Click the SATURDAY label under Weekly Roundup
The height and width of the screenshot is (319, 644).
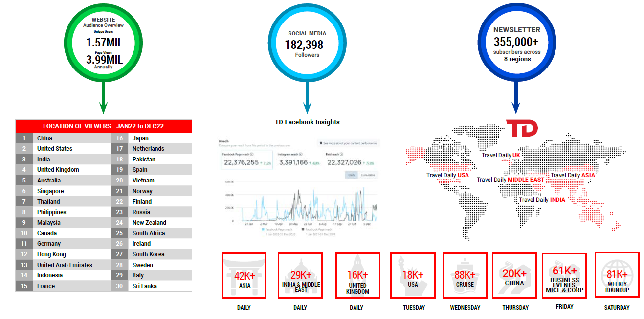pyautogui.click(x=617, y=308)
